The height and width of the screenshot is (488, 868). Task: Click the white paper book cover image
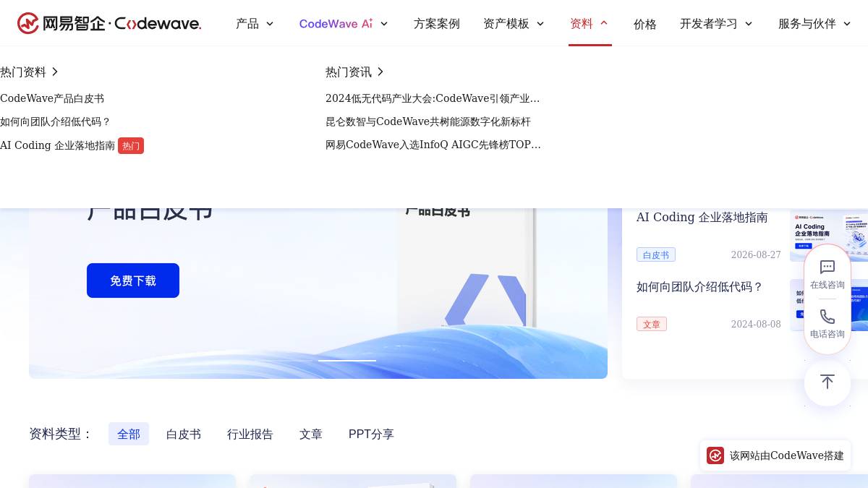[467, 271]
